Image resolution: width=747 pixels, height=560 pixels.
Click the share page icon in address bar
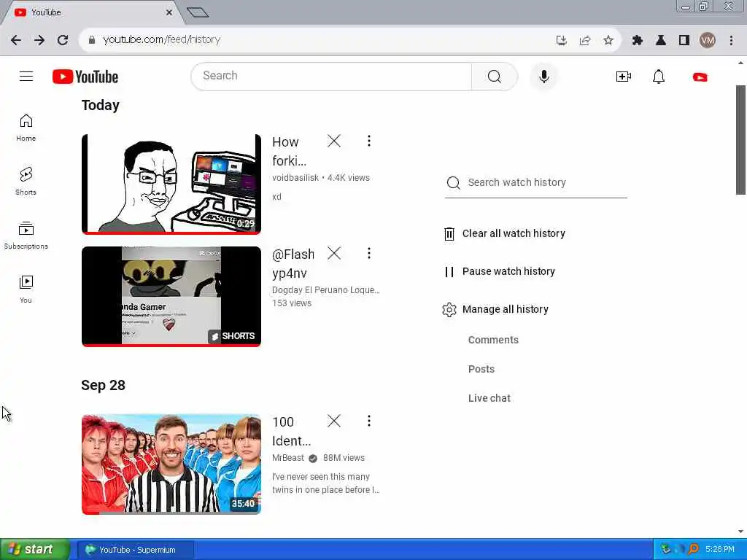(585, 41)
